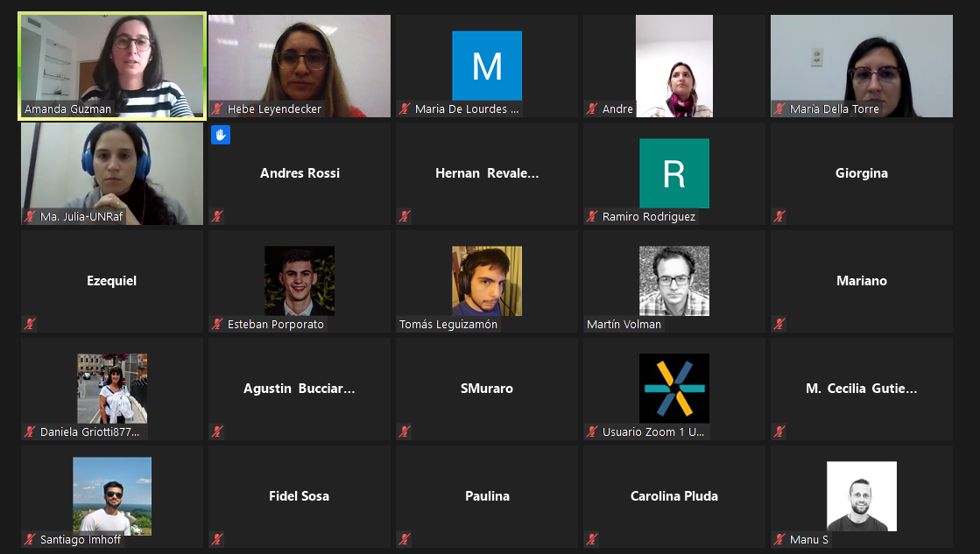Select Amanda Guzman's active speaker video
Viewport: 980px width, 554px height.
[x=112, y=66]
